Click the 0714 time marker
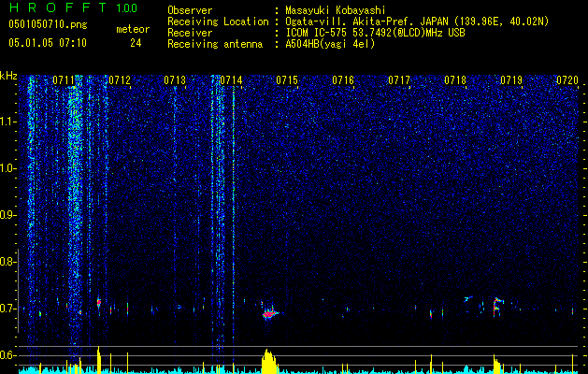 point(231,80)
